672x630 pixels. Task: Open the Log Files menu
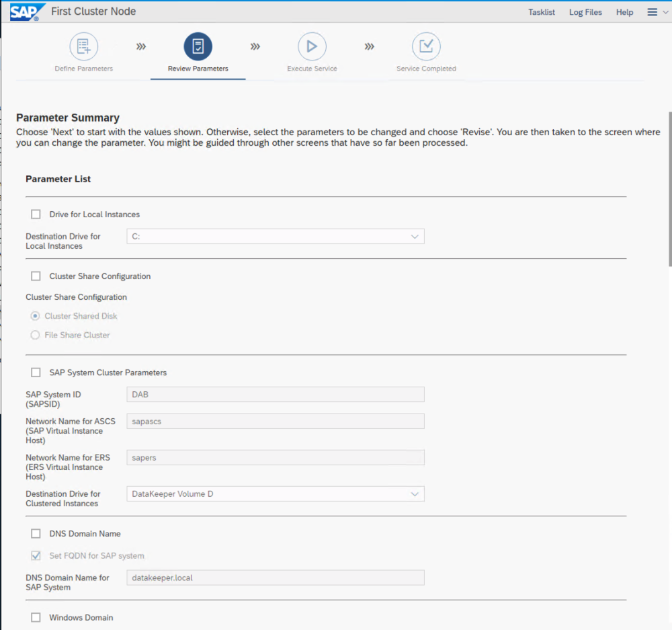click(x=585, y=12)
